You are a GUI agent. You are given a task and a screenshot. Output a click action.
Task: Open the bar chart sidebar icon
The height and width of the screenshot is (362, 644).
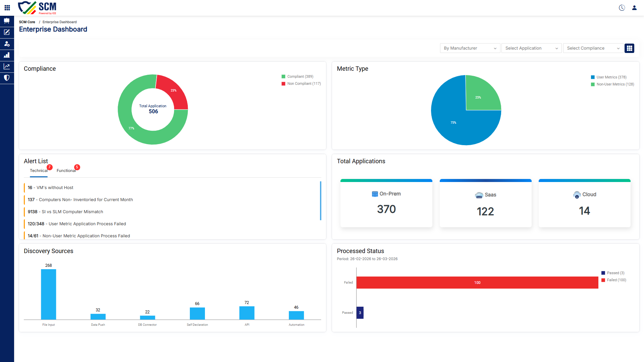tap(7, 55)
